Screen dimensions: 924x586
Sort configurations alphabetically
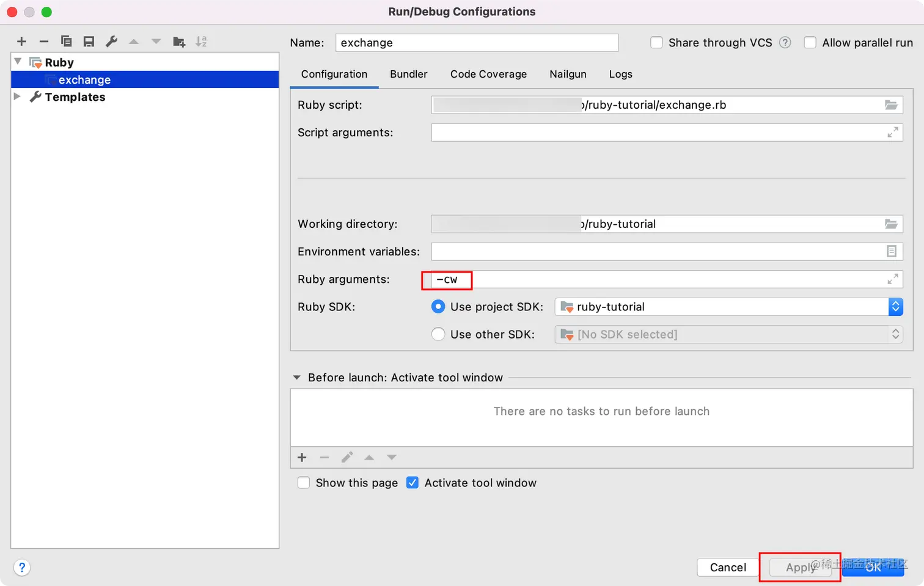point(201,42)
